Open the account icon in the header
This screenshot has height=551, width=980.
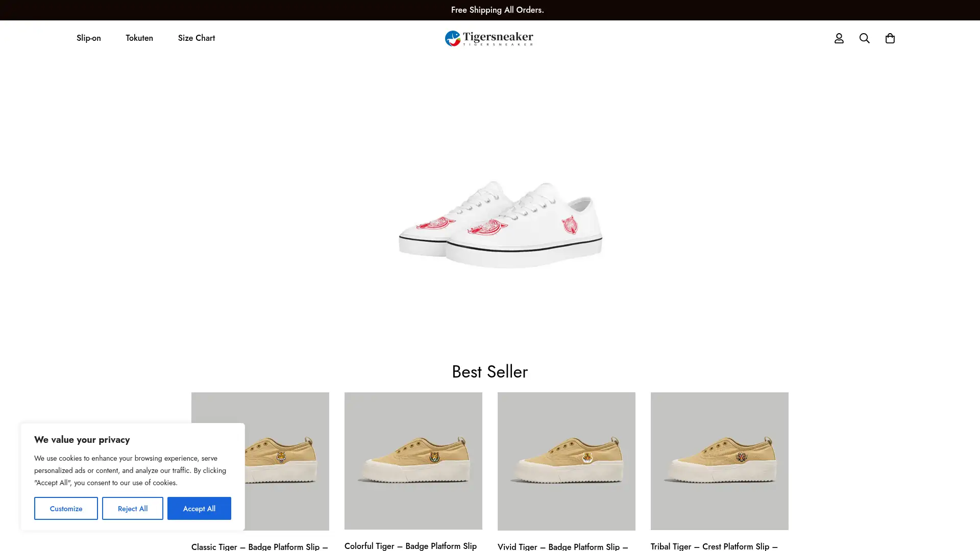tap(839, 38)
